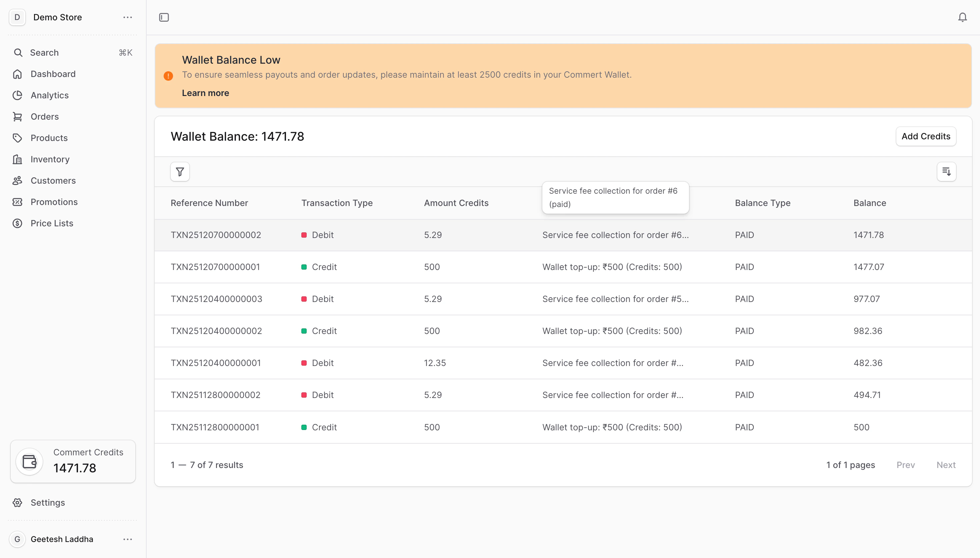Screen dimensions: 980x558
Task: Select the Promotions sidebar item
Action: point(54,202)
